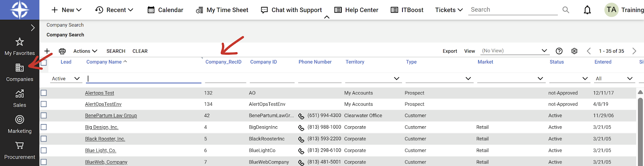Click the notifications bell icon
This screenshot has height=166, width=644.
pos(587,10)
